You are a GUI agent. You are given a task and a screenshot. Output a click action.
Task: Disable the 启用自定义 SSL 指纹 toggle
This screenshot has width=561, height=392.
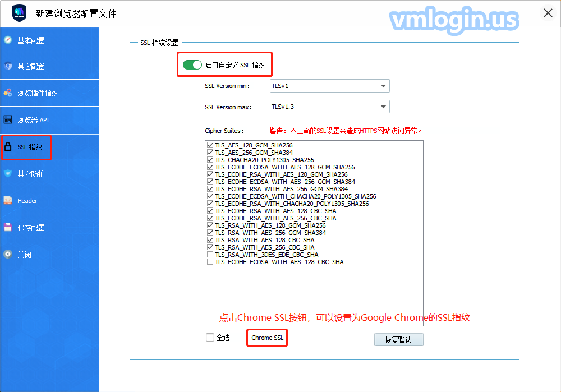(192, 65)
